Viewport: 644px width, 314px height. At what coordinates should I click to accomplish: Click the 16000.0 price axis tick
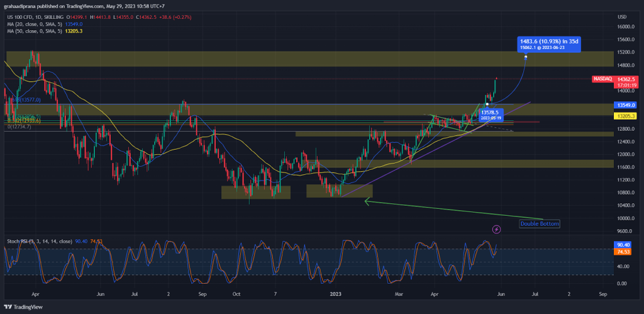(x=626, y=26)
